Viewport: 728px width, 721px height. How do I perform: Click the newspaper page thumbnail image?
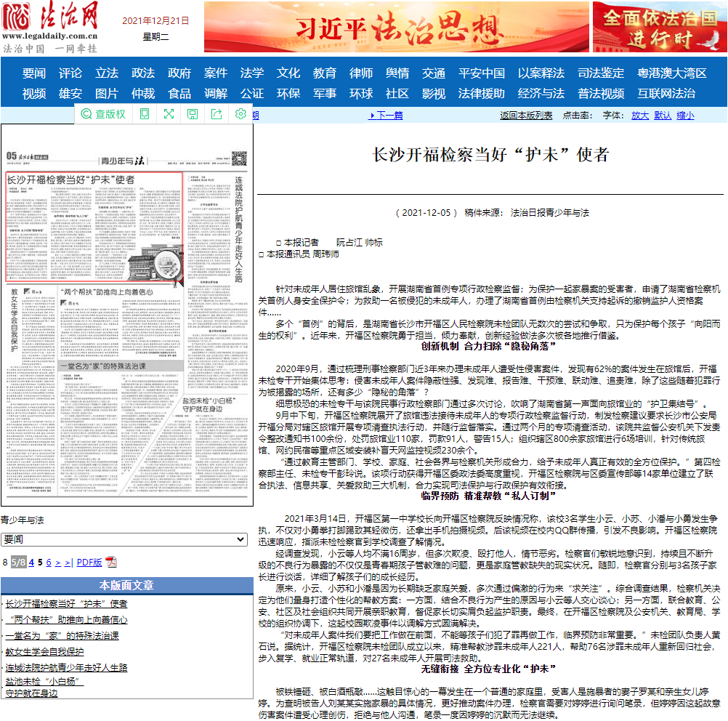click(126, 315)
